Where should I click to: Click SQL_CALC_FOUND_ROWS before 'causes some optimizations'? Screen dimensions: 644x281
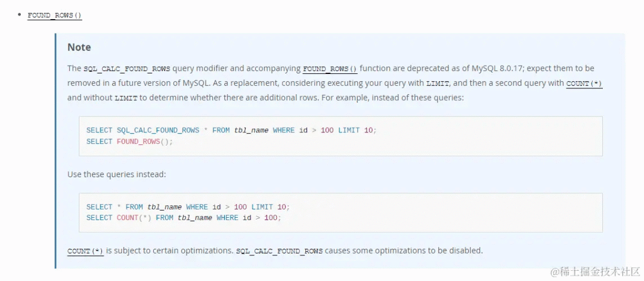(x=279, y=251)
